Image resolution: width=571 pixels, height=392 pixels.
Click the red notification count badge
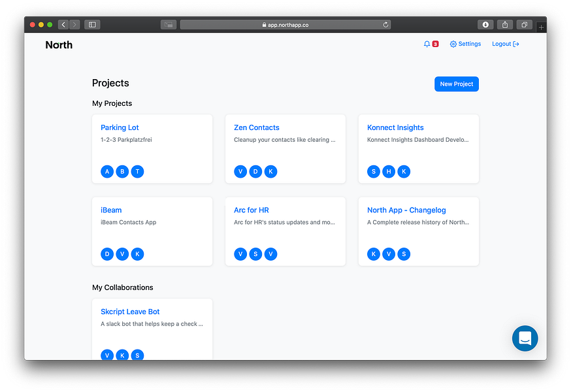click(435, 44)
